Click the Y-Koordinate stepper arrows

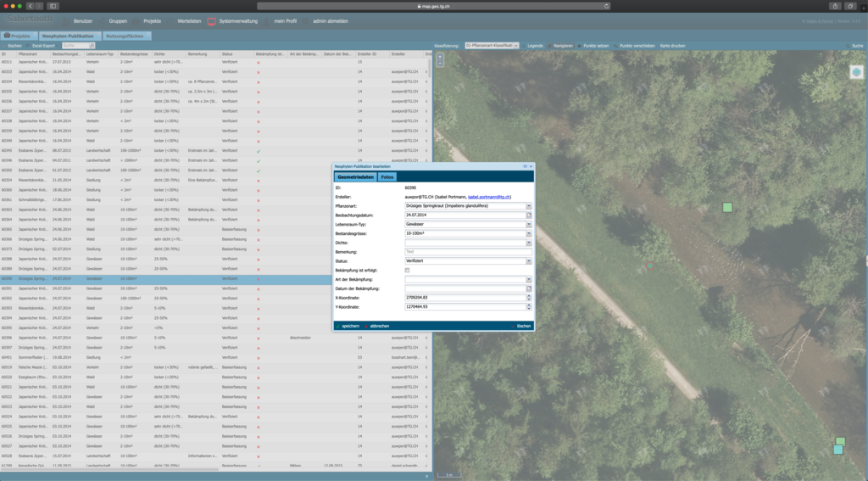pyautogui.click(x=529, y=306)
